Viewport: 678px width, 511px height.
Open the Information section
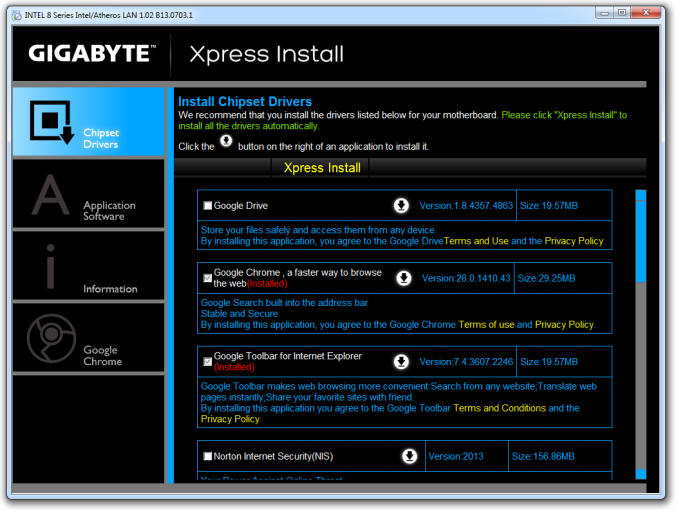pyautogui.click(x=89, y=266)
